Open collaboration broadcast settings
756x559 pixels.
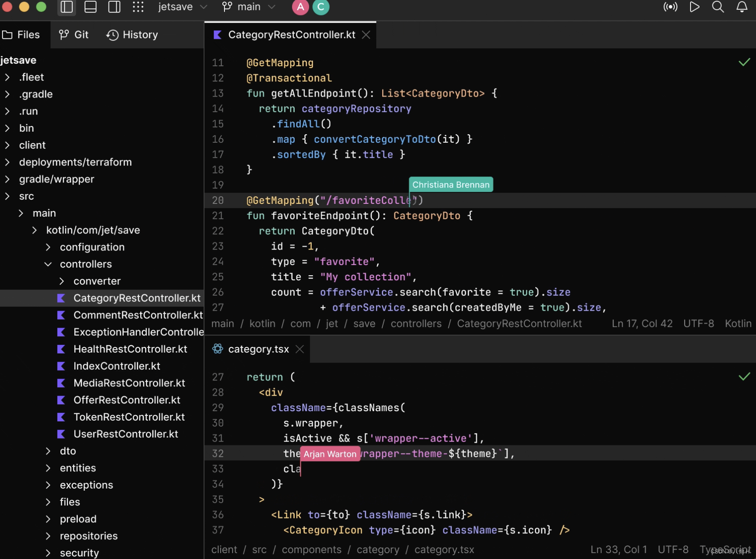[x=670, y=7]
